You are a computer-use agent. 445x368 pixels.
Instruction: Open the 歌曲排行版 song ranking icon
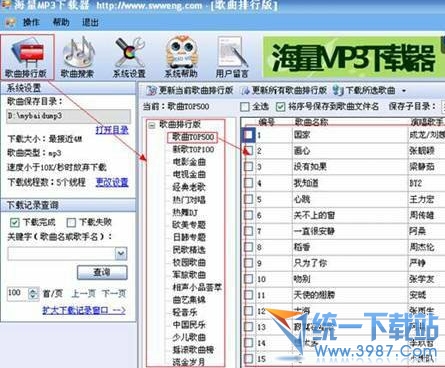click(27, 57)
